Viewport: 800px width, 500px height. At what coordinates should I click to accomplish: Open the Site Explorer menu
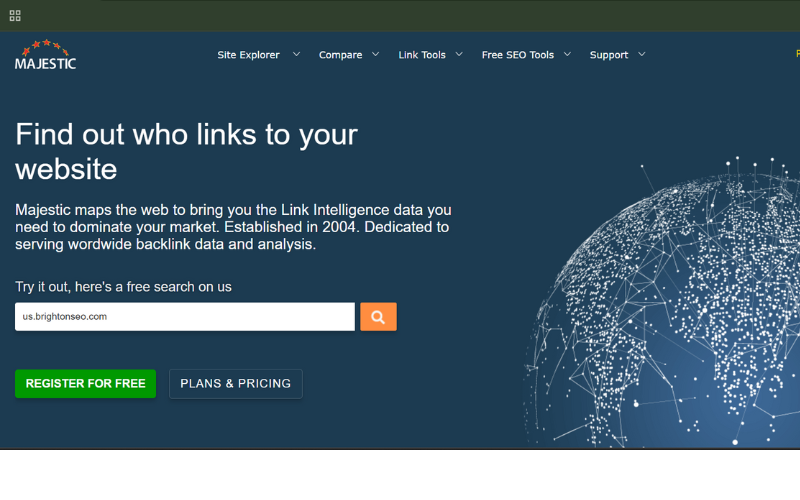[x=248, y=55]
